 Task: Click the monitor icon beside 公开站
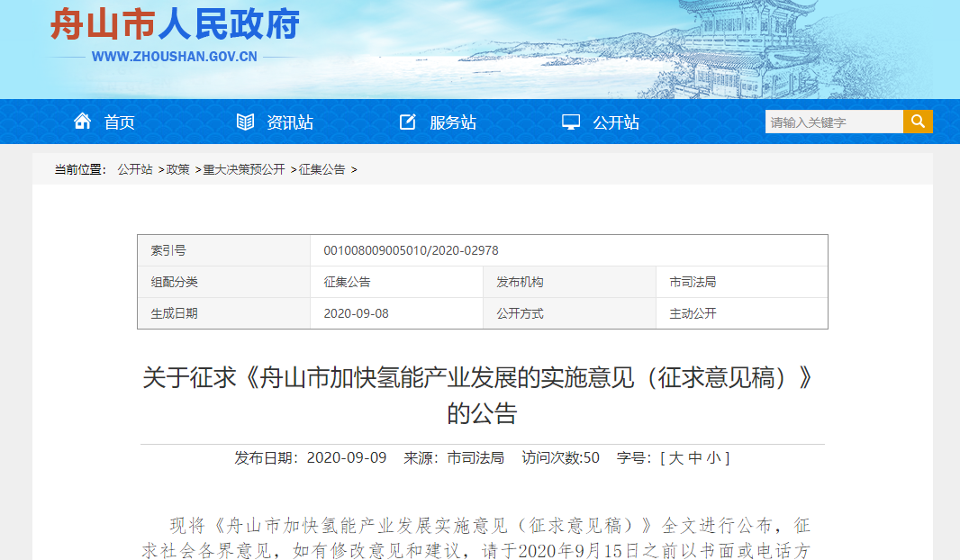coord(571,122)
